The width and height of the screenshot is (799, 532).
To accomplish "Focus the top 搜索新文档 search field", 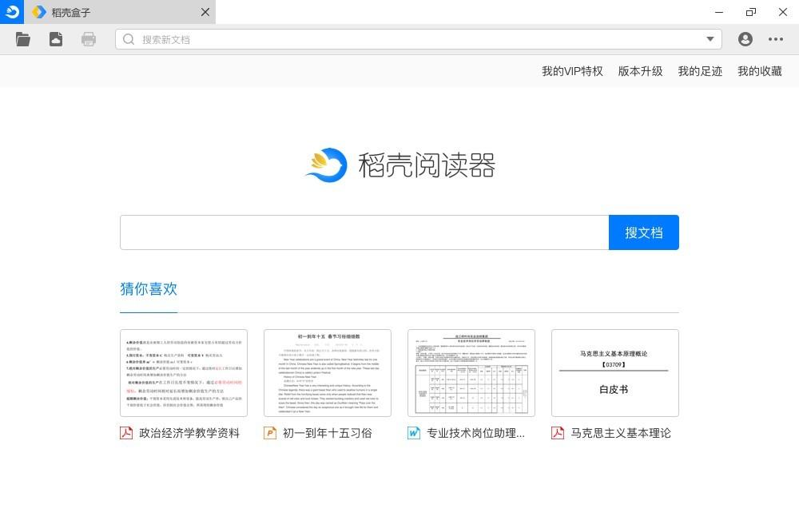I will (418, 39).
